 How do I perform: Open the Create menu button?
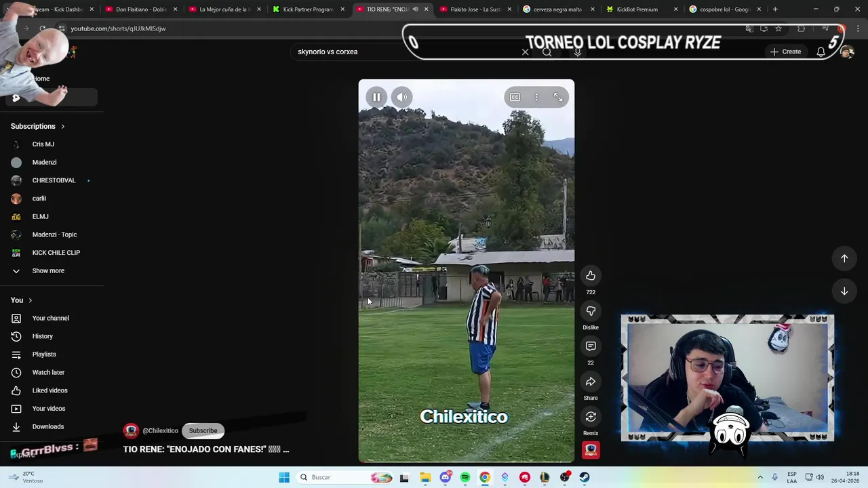[x=785, y=52]
